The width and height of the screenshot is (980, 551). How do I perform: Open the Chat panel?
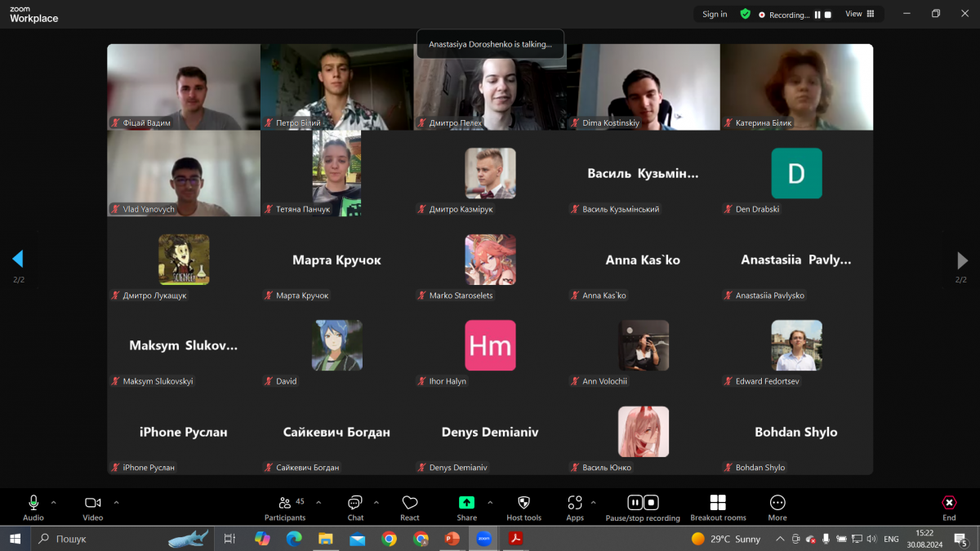point(355,507)
